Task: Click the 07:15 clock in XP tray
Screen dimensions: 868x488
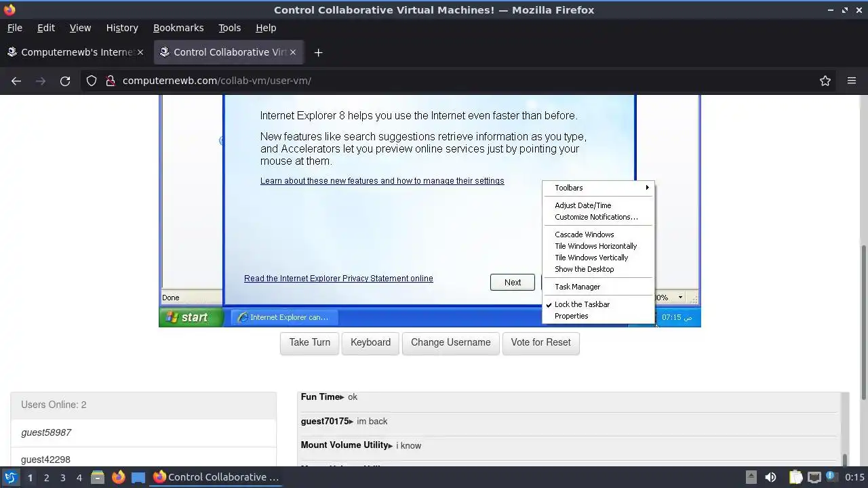Action: coord(677,317)
